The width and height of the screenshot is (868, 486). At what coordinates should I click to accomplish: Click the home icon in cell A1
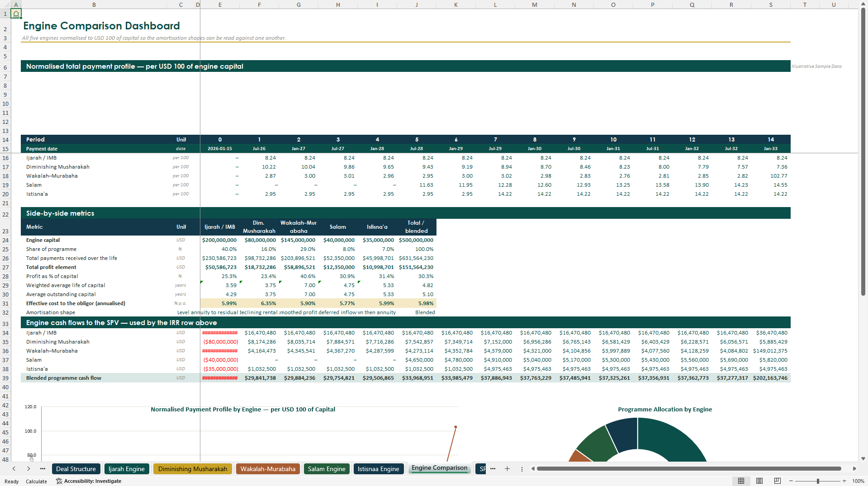(x=16, y=14)
